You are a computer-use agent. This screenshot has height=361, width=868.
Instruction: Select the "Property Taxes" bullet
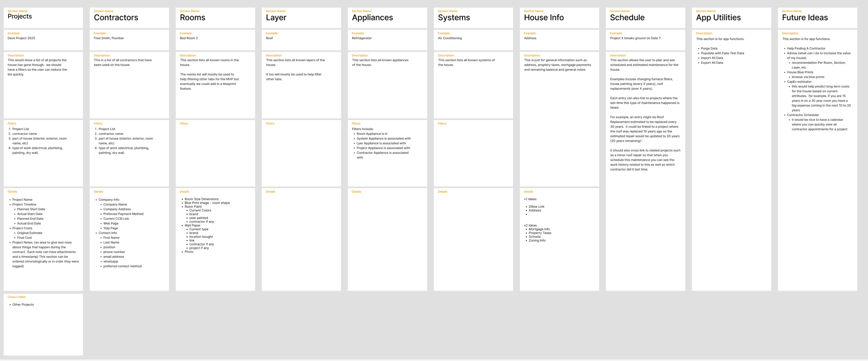(540, 233)
